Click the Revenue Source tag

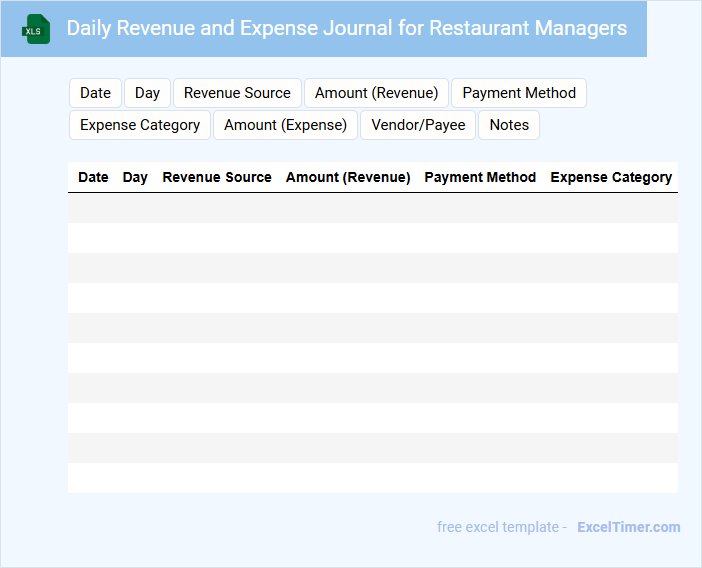click(237, 93)
